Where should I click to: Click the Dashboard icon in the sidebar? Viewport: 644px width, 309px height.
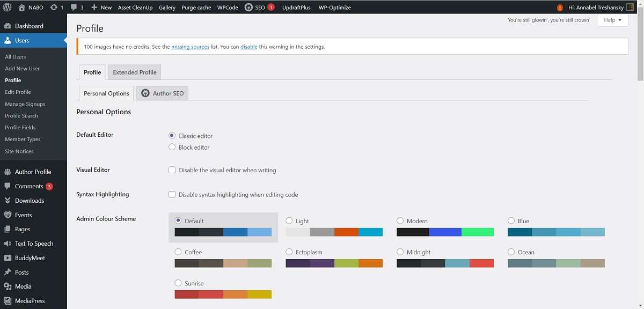8,26
